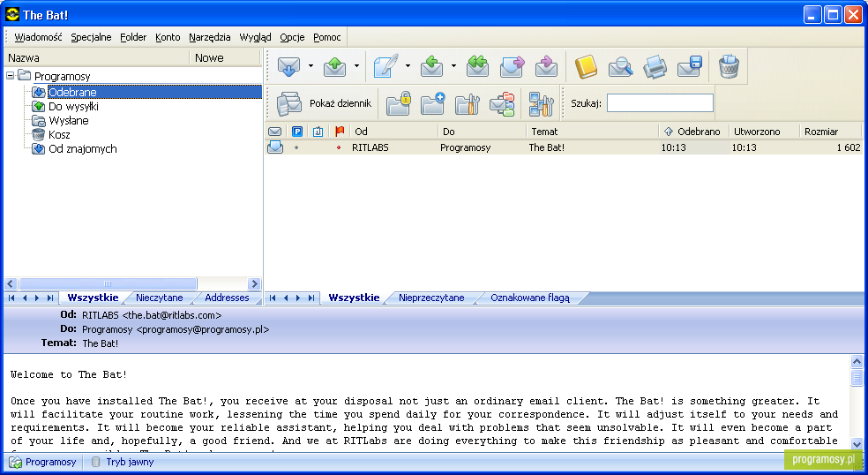Switch to Nieczytane folder tab
This screenshot has width=868, height=475.
point(160,298)
